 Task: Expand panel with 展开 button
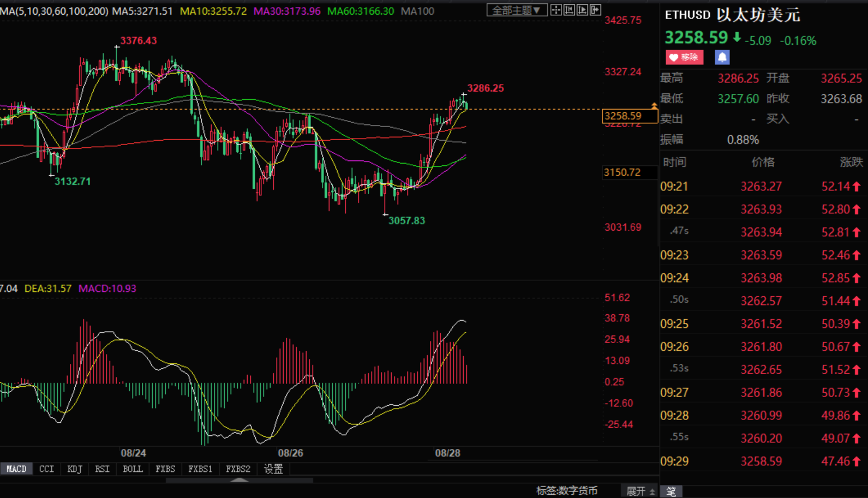point(640,491)
